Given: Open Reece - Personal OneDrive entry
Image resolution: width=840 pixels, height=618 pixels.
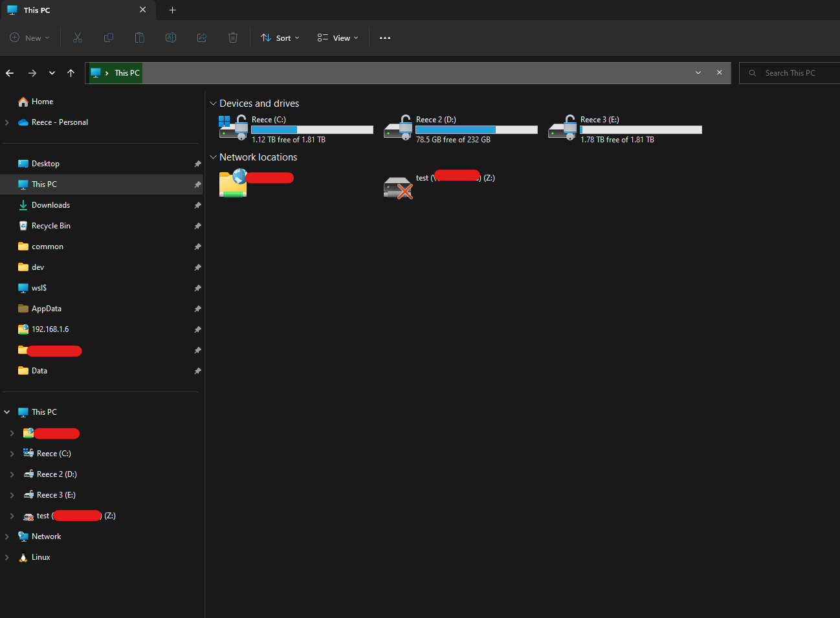Looking at the screenshot, I should pos(60,122).
